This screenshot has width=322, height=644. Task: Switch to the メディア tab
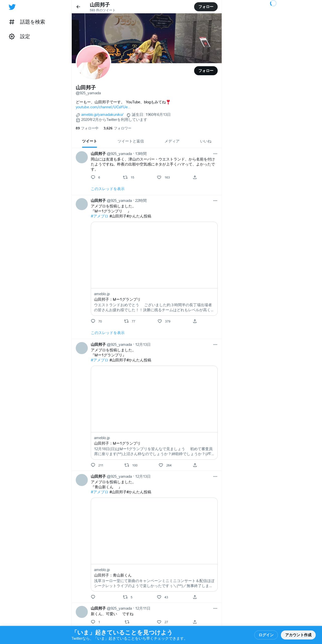pyautogui.click(x=172, y=141)
